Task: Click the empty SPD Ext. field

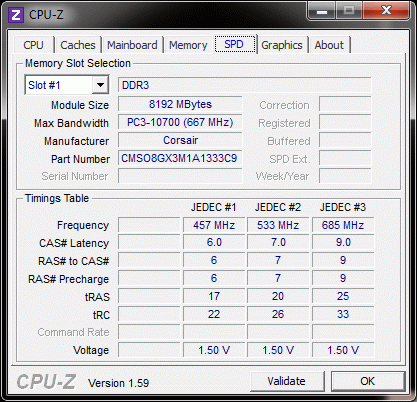Action: pos(345,158)
